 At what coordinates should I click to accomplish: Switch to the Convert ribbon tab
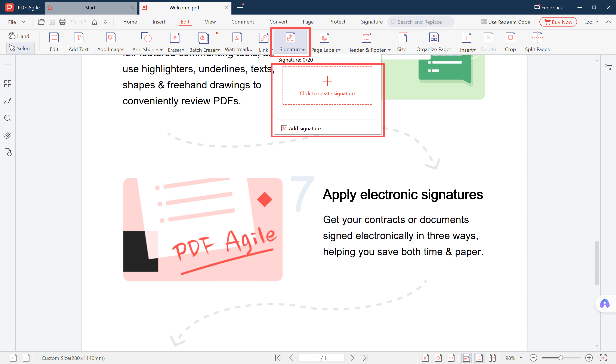point(278,22)
